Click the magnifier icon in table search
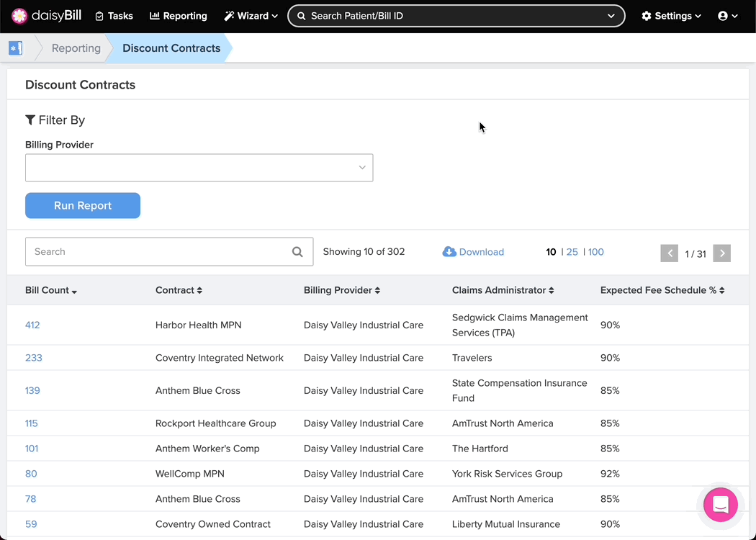Viewport: 756px width, 540px height. pos(297,252)
